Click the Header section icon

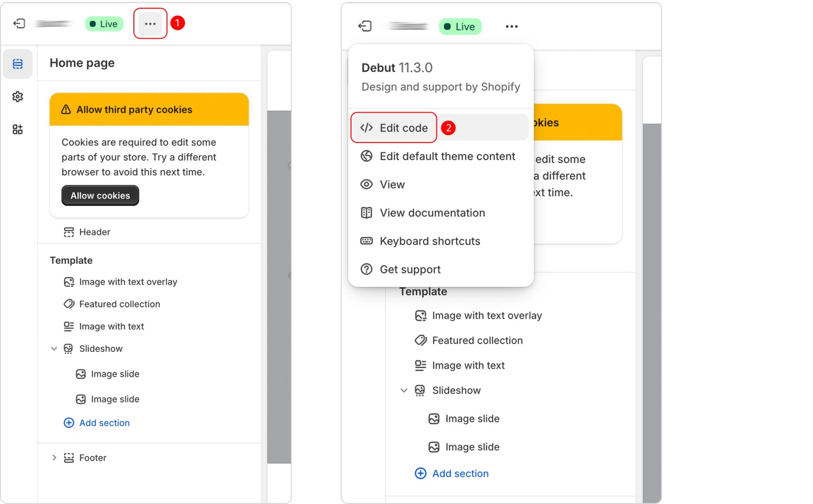69,232
